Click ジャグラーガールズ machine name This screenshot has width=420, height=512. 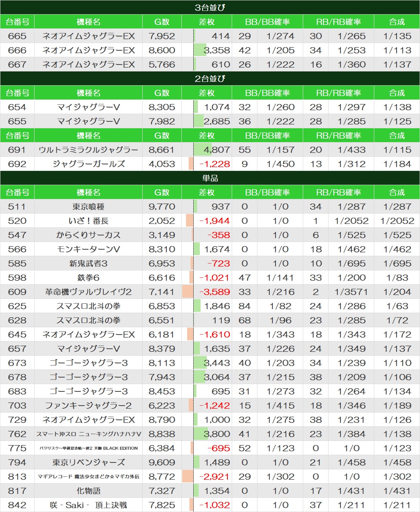tap(88, 164)
